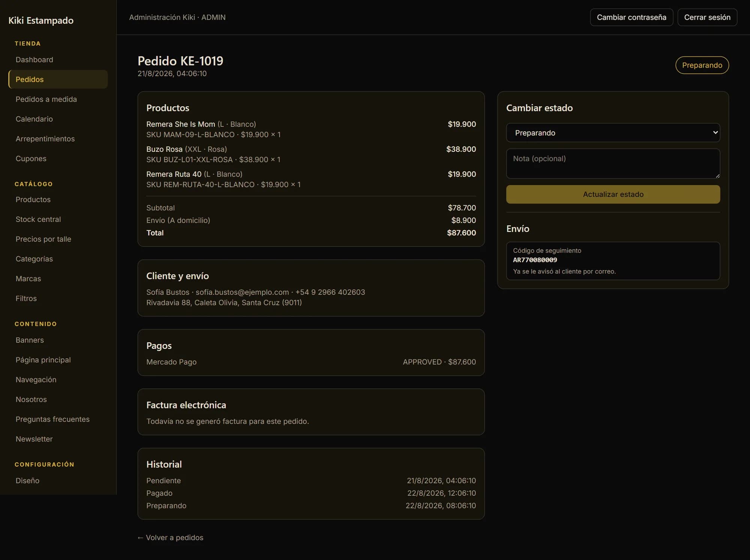Click order date 21/8/2026, 04:06:10 under title
Screen dimensions: 750x560
coord(172,73)
